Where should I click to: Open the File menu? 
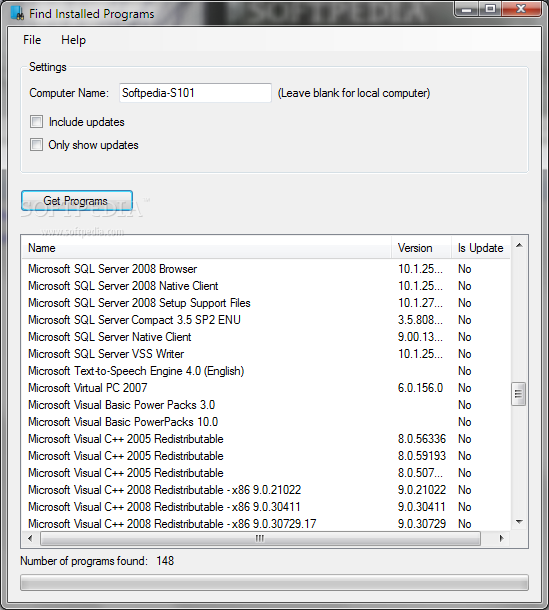[32, 40]
